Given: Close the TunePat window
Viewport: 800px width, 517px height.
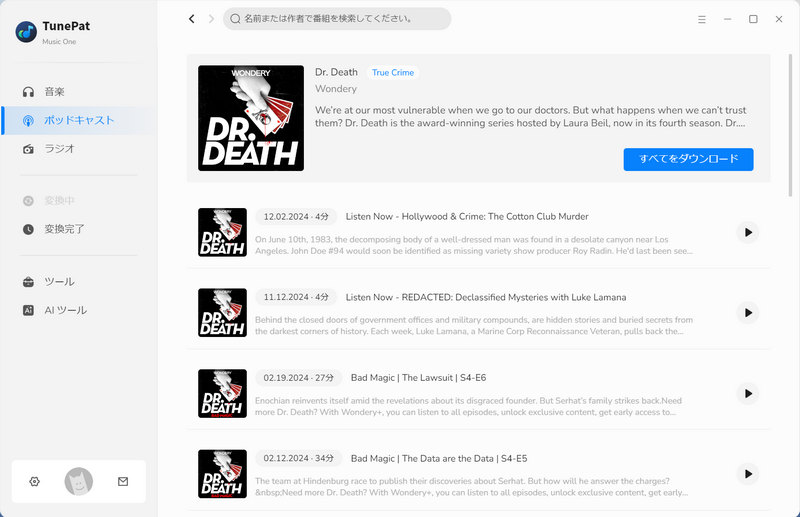Looking at the screenshot, I should point(779,19).
